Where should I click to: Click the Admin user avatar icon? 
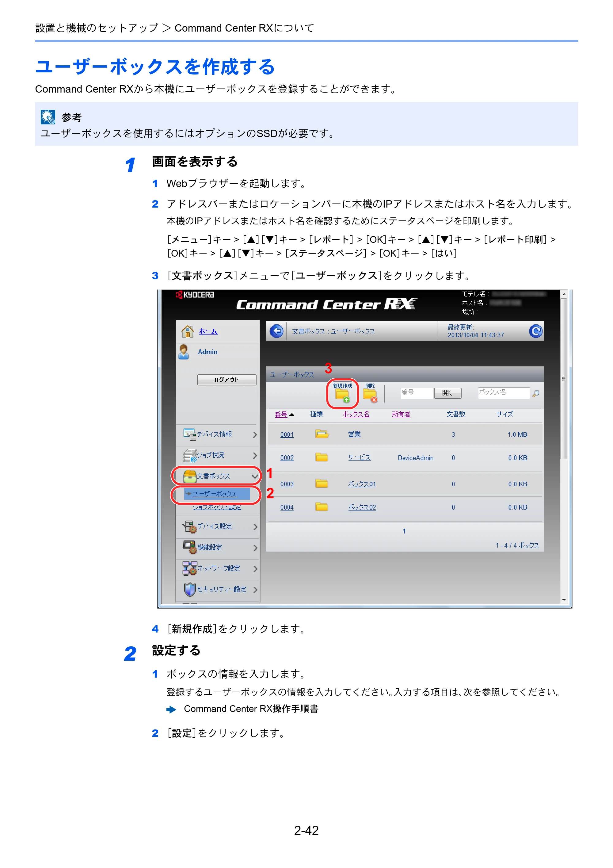[184, 352]
